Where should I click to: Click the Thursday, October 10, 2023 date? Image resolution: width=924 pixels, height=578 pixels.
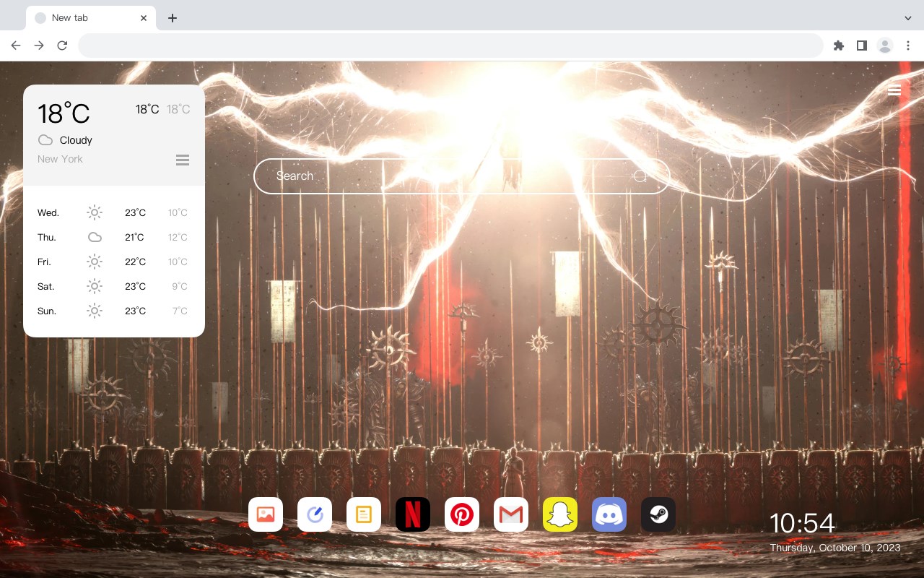(835, 548)
